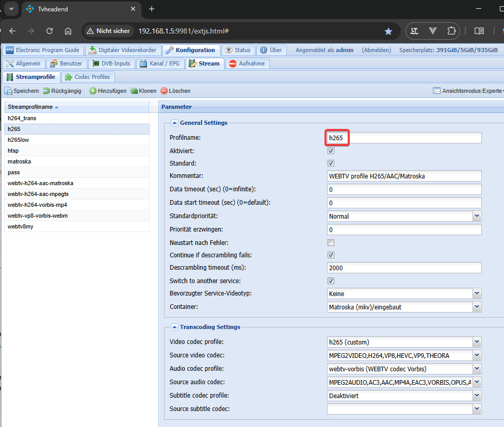Reload the page in browser
Viewport: 504px width, 427px height.
tap(50, 31)
